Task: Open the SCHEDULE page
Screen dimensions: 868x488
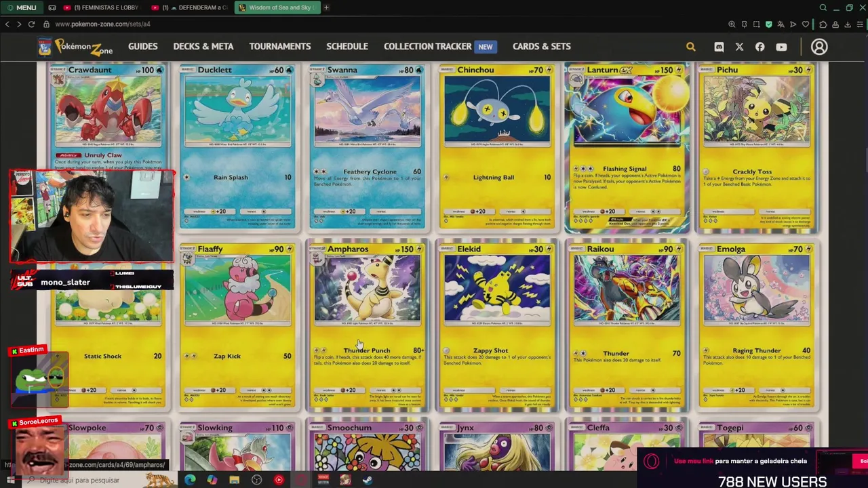Action: click(347, 46)
